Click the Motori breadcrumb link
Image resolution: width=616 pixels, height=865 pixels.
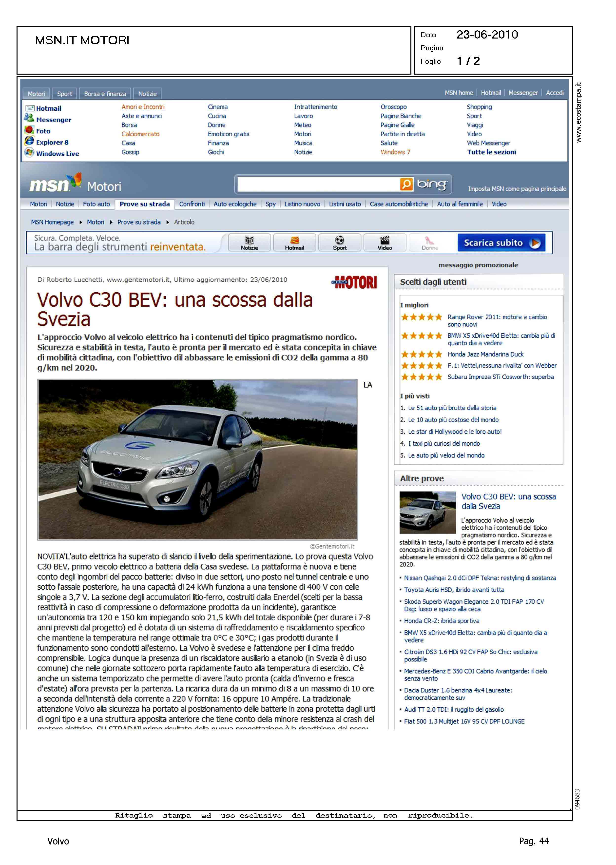(96, 222)
